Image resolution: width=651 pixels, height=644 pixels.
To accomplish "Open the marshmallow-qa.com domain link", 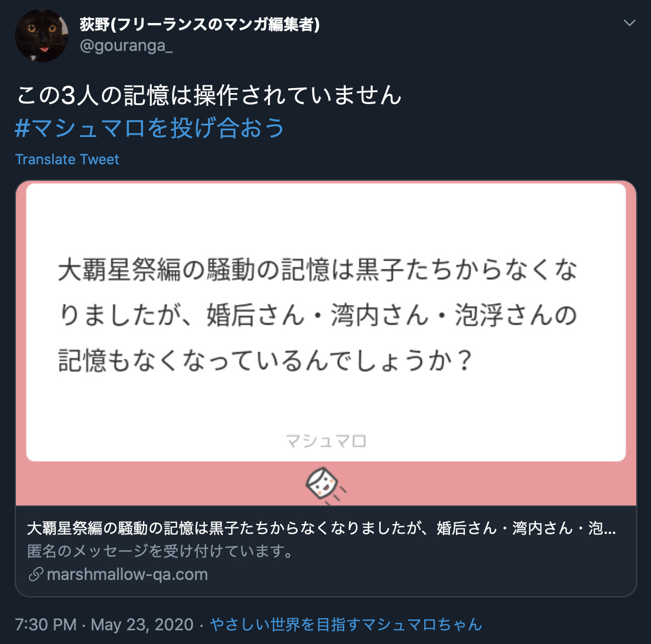I will point(128,574).
